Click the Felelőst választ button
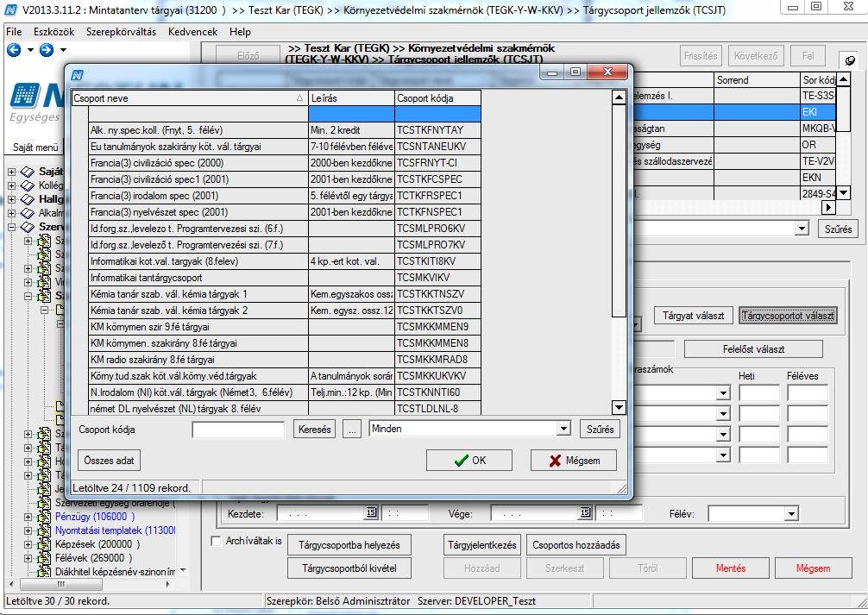 (753, 349)
